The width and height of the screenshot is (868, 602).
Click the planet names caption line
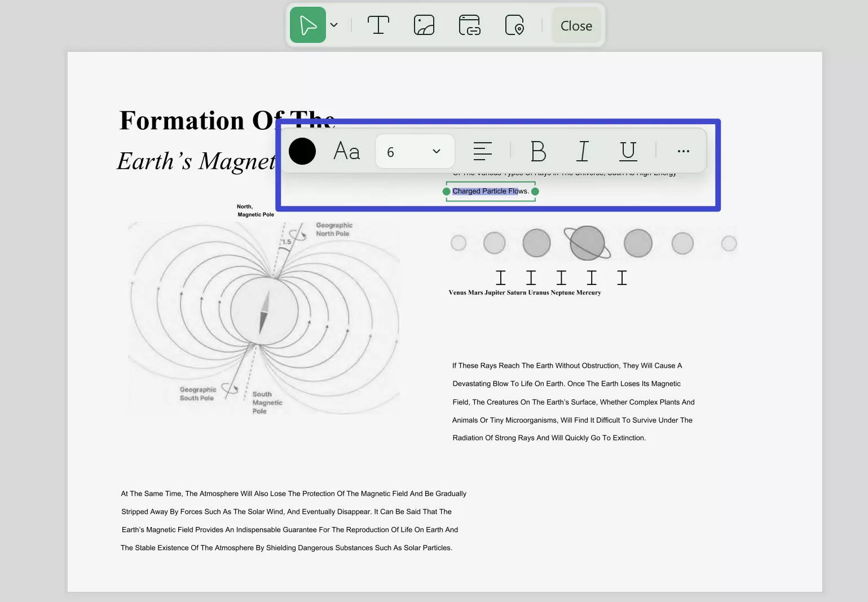tap(525, 292)
